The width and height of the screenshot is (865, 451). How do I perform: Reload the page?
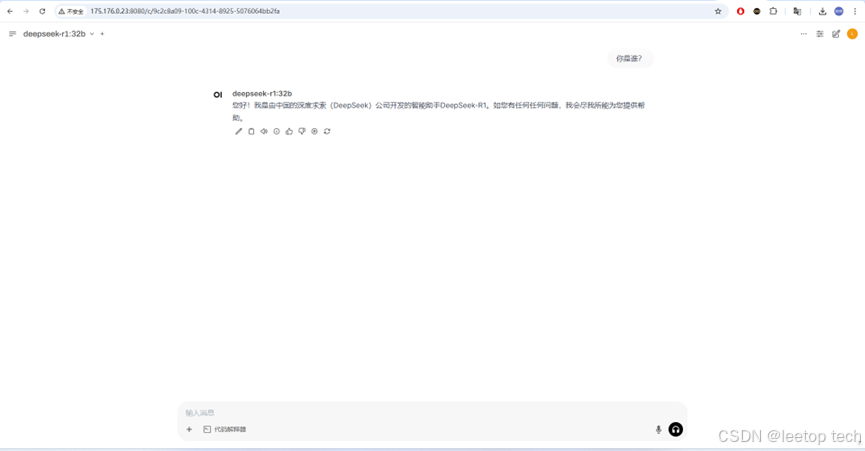(42, 11)
